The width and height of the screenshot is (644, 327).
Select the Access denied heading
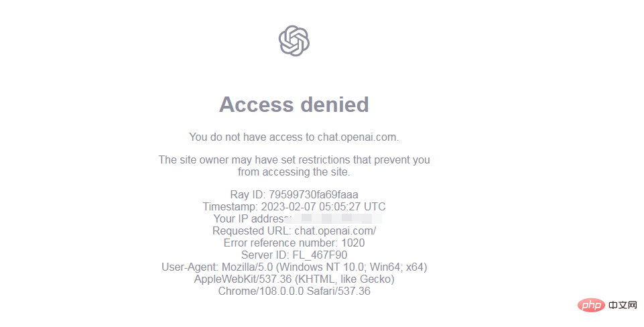tap(294, 105)
